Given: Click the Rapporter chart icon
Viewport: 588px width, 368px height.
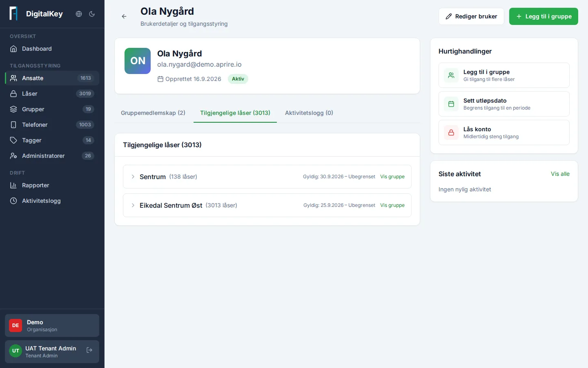Looking at the screenshot, I should click(x=13, y=185).
